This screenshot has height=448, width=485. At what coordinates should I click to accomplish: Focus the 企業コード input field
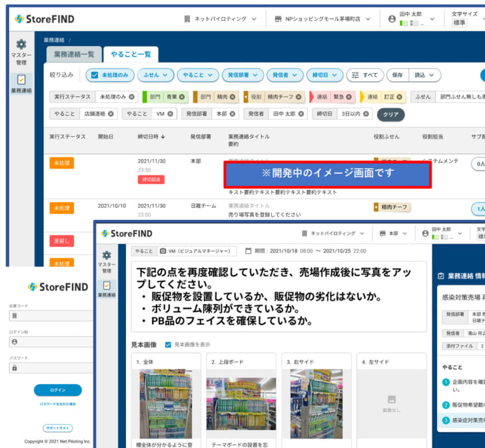click(x=51, y=316)
